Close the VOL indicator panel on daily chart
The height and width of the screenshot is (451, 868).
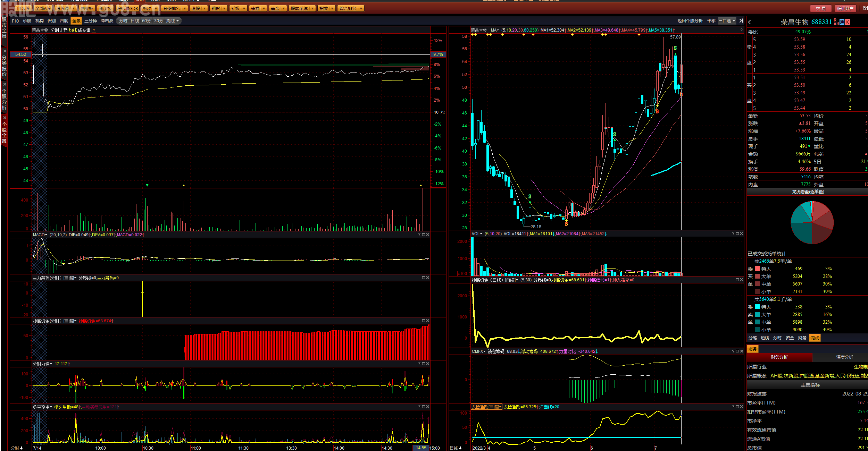(x=742, y=234)
